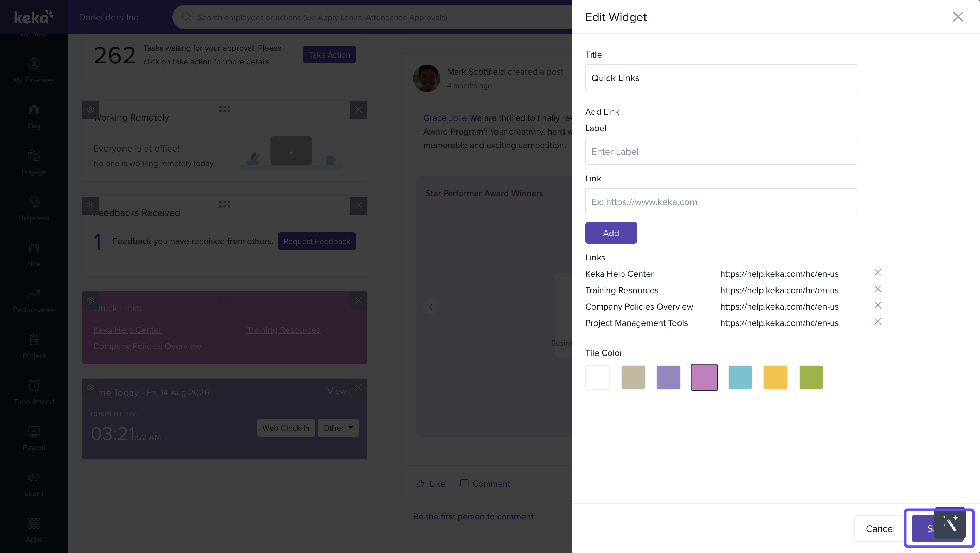This screenshot has width=980, height=553.
Task: Open the Apps grid in the sidebar
Action: coord(34,530)
